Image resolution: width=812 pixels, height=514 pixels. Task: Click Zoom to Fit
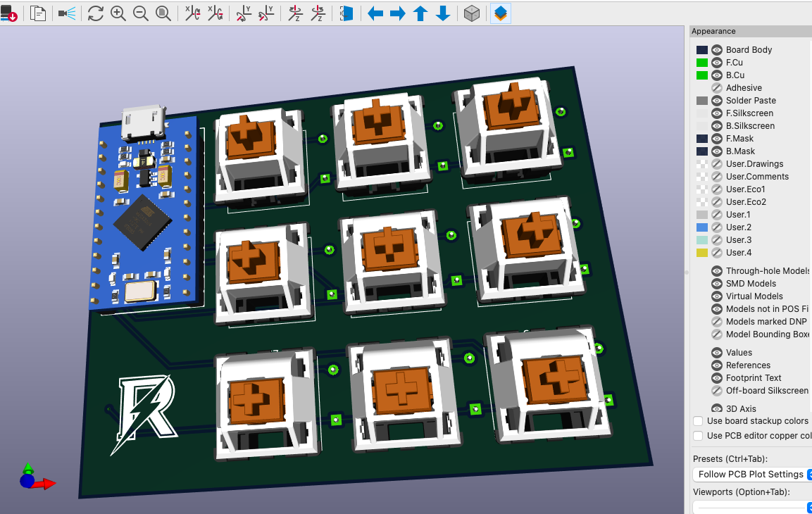point(163,13)
